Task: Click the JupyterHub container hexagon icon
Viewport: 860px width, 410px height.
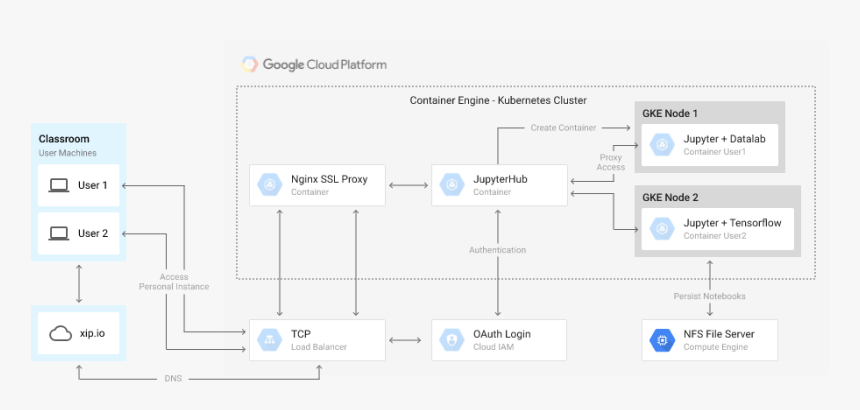Action: (452, 185)
